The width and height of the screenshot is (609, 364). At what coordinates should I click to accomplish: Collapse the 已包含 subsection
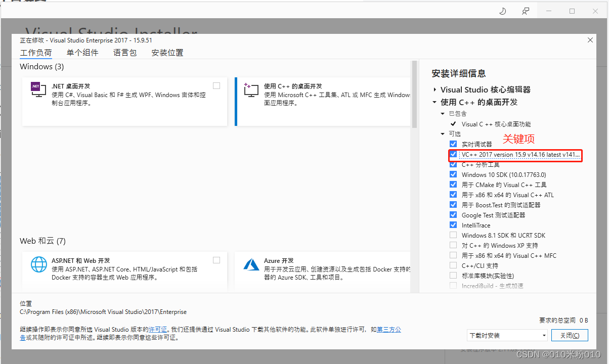click(x=444, y=114)
